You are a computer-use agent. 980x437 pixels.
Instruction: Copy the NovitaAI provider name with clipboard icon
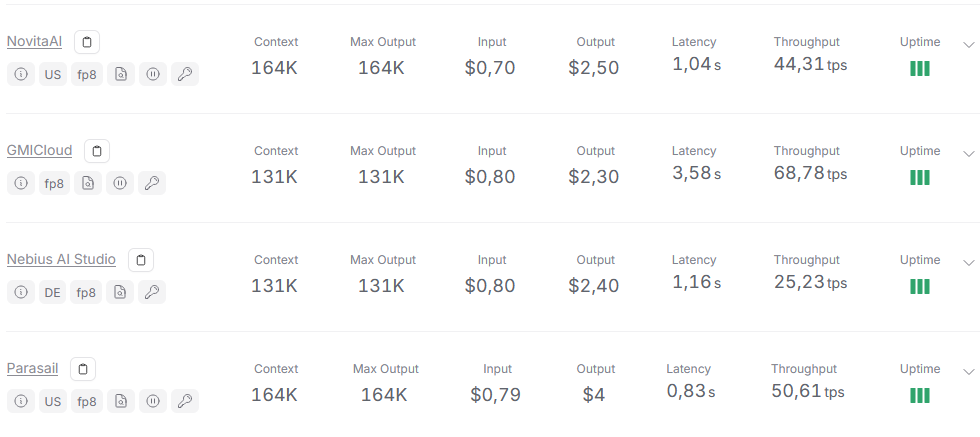87,42
